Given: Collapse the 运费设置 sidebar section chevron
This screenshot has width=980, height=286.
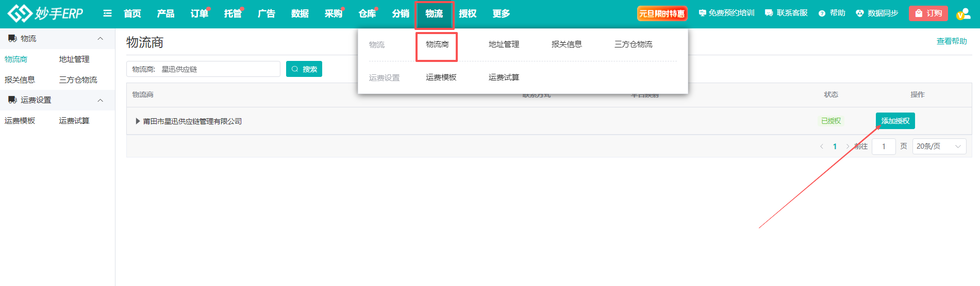Looking at the screenshot, I should point(101,100).
